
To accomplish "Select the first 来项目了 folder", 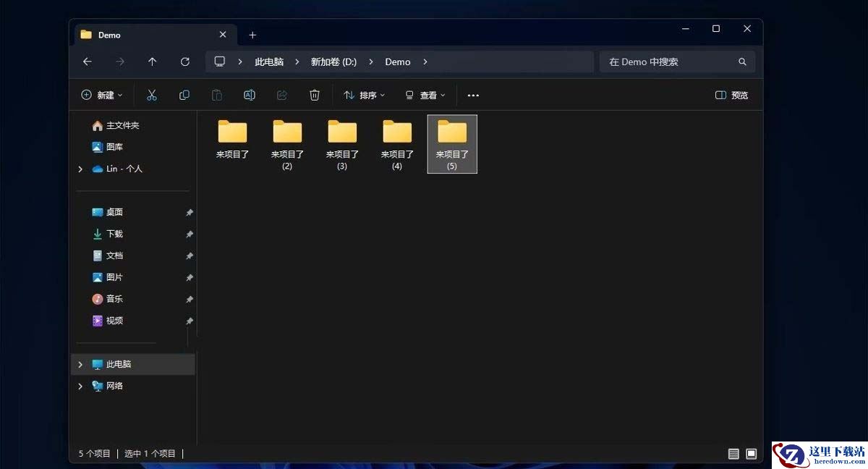I will pyautogui.click(x=232, y=140).
